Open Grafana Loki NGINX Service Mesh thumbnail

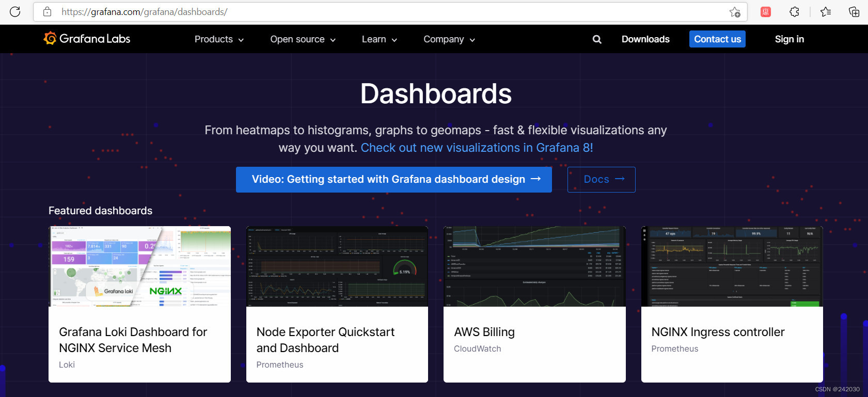(139, 266)
